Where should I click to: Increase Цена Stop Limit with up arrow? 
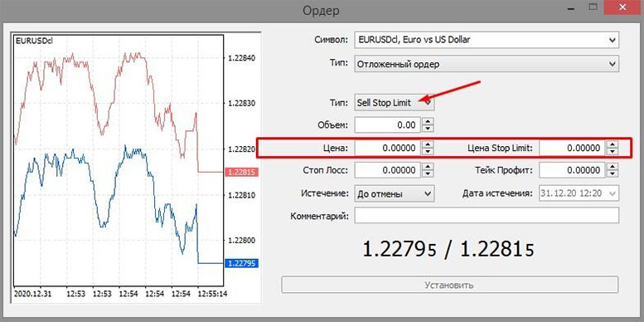pyautogui.click(x=613, y=144)
